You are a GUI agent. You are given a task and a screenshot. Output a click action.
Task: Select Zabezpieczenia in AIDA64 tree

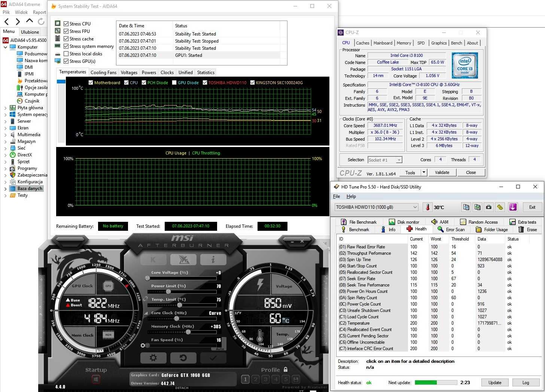coord(32,175)
